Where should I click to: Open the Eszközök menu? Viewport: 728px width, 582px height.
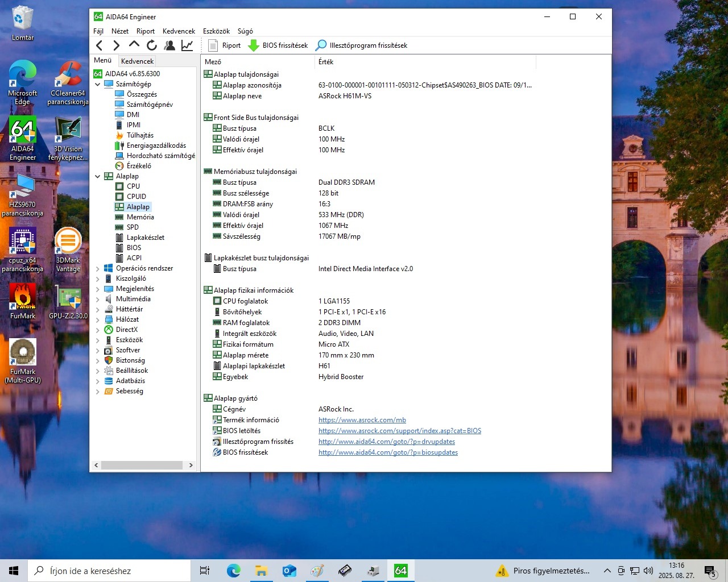216,31
